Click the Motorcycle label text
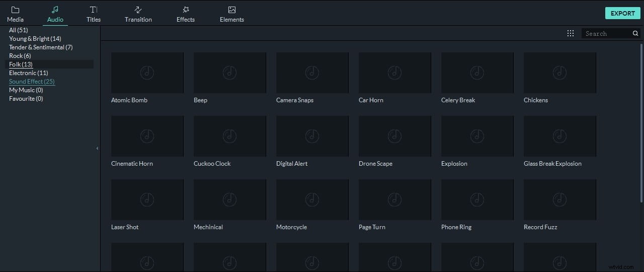 pyautogui.click(x=291, y=227)
